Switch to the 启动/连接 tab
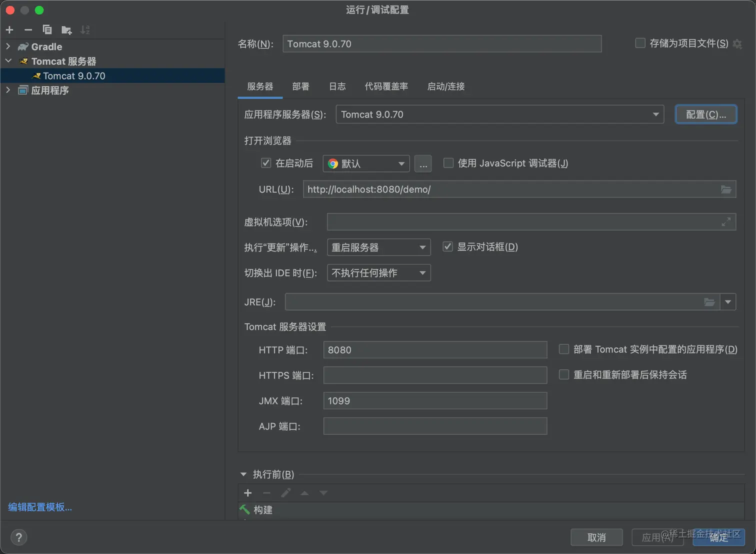The height and width of the screenshot is (554, 756). click(x=446, y=86)
